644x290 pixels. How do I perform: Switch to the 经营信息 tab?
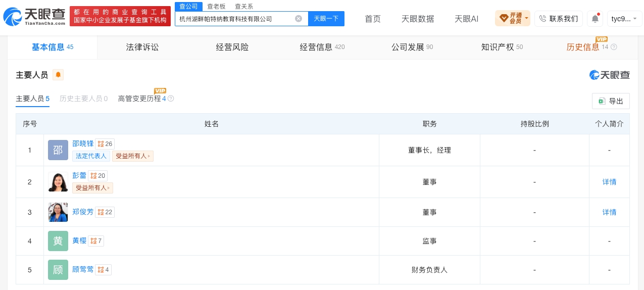point(322,47)
